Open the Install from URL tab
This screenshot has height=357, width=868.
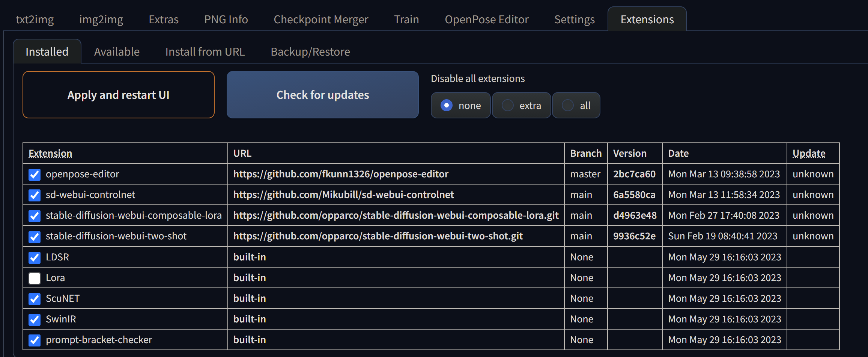205,51
